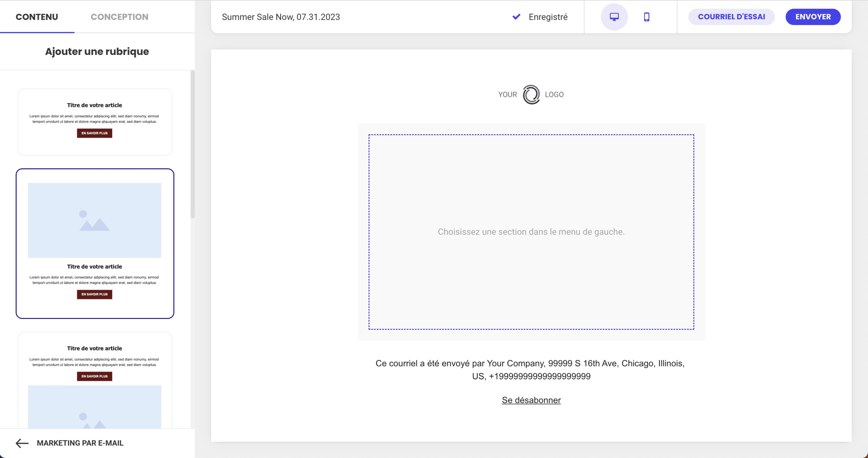Return to Marketing par e-mail
The width and height of the screenshot is (868, 458).
[x=80, y=443]
